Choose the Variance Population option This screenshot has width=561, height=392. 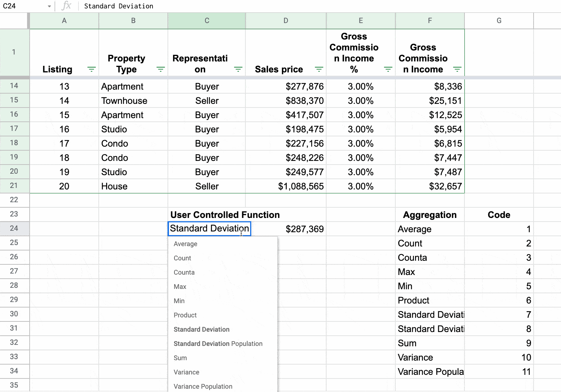[203, 386]
